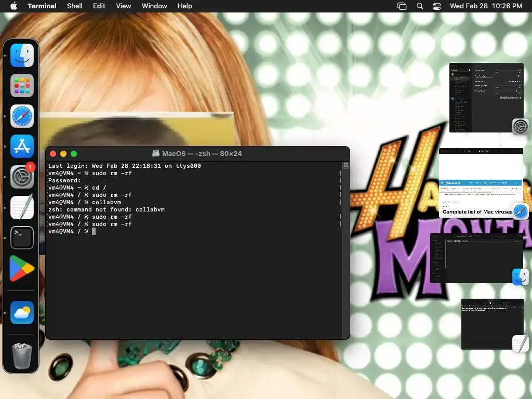The width and height of the screenshot is (532, 399).
Task: Minimize the Terminal window with yellow button
Action: [x=63, y=154]
